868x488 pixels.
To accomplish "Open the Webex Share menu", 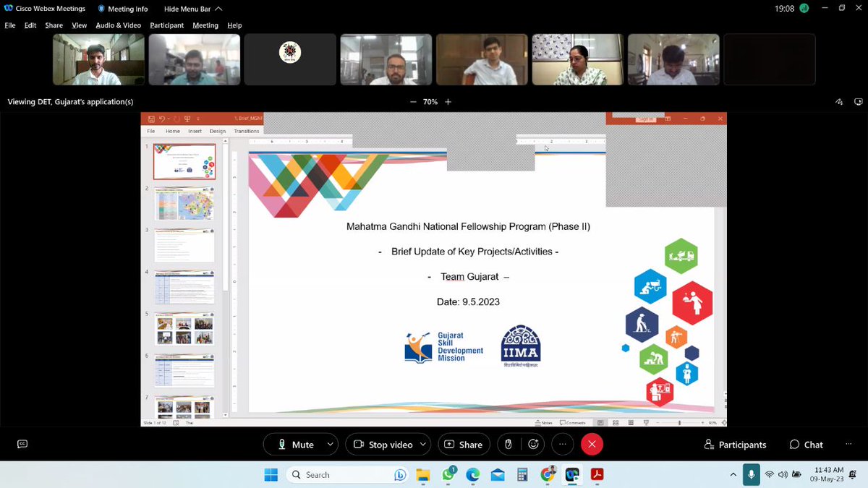I will point(54,25).
